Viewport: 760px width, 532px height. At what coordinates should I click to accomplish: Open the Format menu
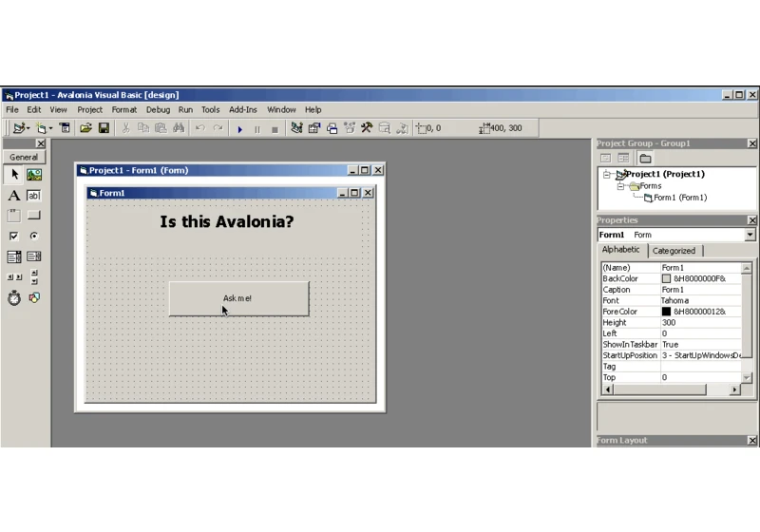click(x=124, y=110)
